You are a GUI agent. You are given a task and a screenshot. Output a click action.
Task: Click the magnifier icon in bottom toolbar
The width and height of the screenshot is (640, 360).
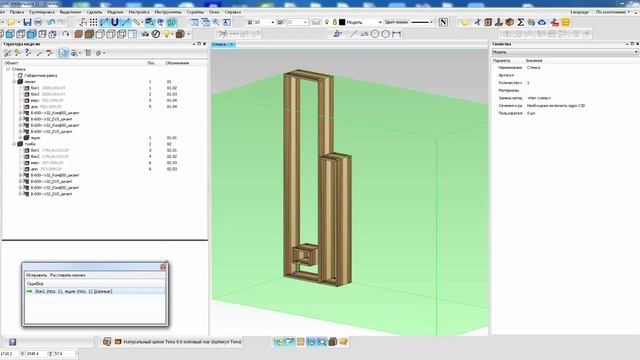click(322, 342)
